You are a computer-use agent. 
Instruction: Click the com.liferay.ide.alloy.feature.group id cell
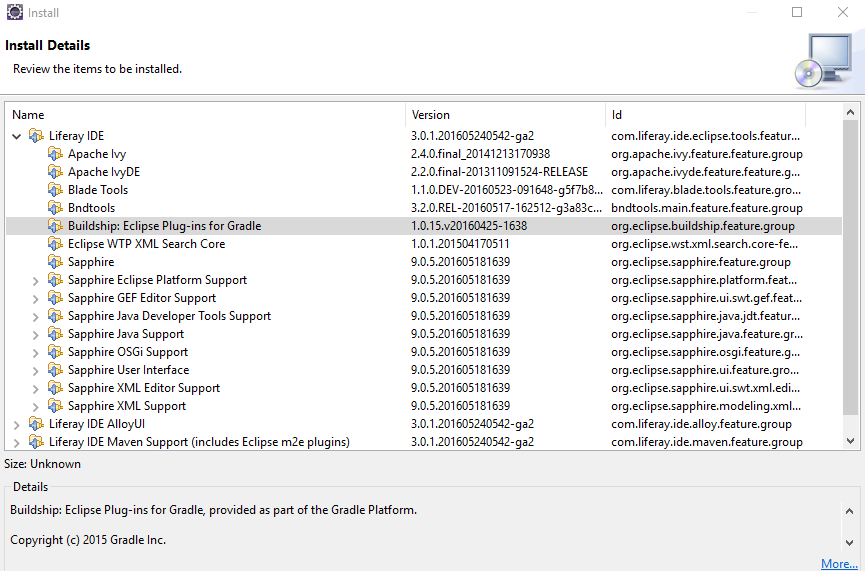coord(701,424)
